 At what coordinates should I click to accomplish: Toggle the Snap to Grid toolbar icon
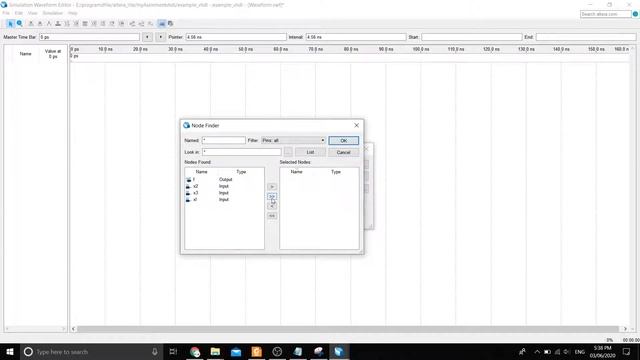162,24
